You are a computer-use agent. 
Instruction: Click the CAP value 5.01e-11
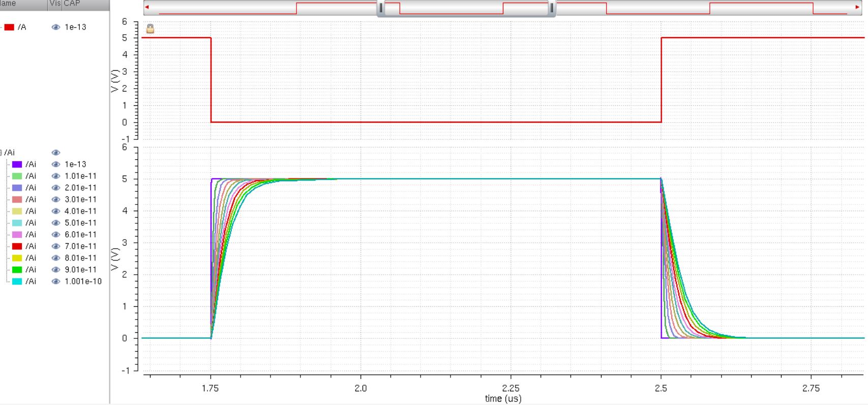(x=80, y=223)
